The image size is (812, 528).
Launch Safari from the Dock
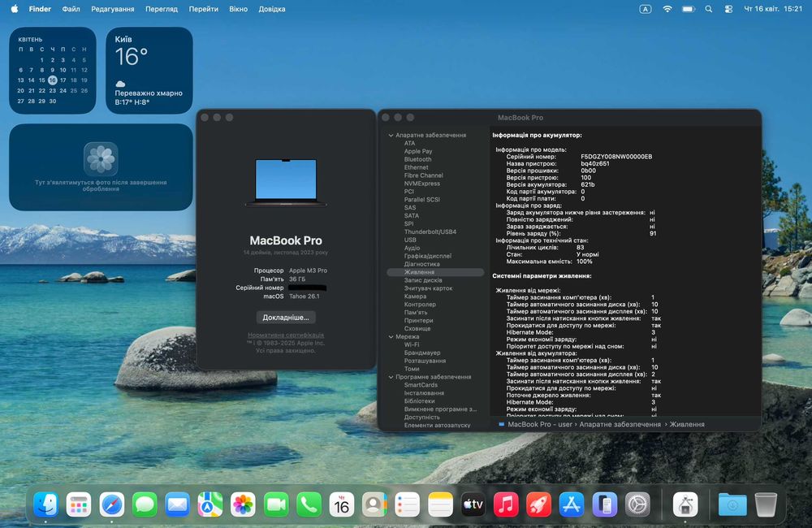[112, 504]
